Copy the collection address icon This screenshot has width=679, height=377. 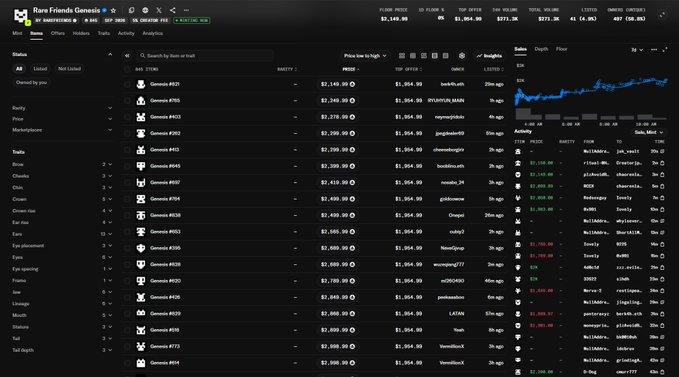click(131, 10)
